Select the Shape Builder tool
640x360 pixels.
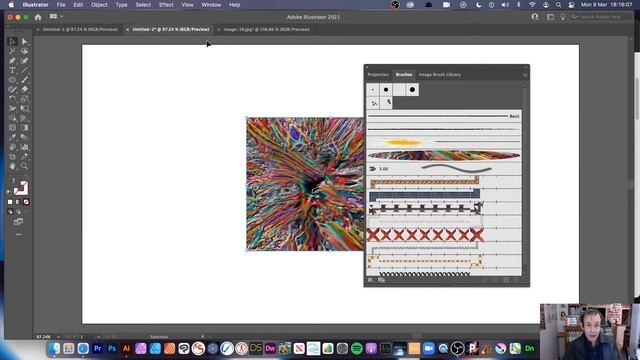[x=12, y=118]
